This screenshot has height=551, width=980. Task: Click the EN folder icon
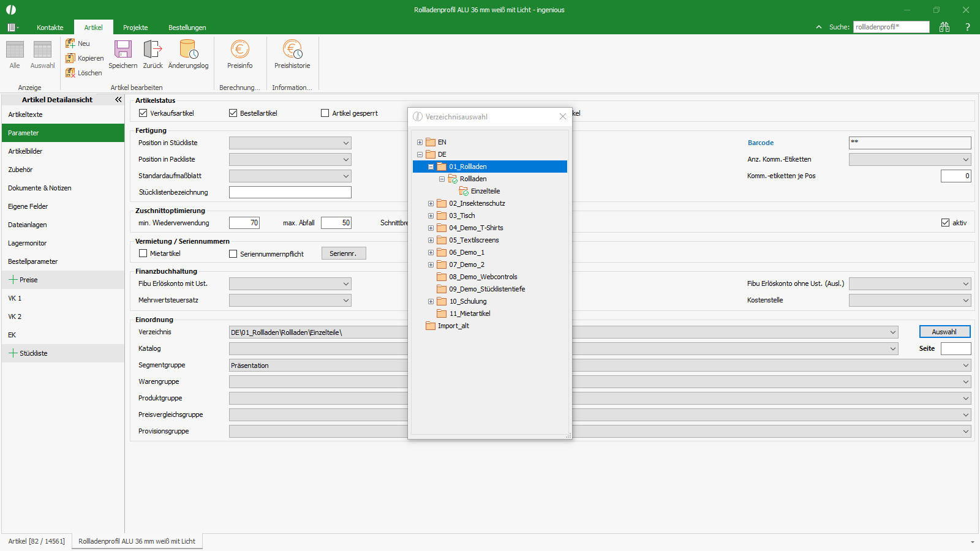point(431,142)
